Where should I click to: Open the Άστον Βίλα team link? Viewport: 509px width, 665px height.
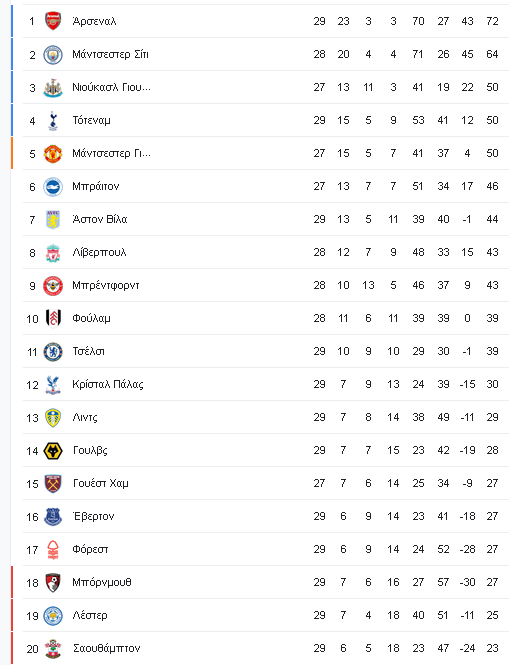click(x=100, y=219)
